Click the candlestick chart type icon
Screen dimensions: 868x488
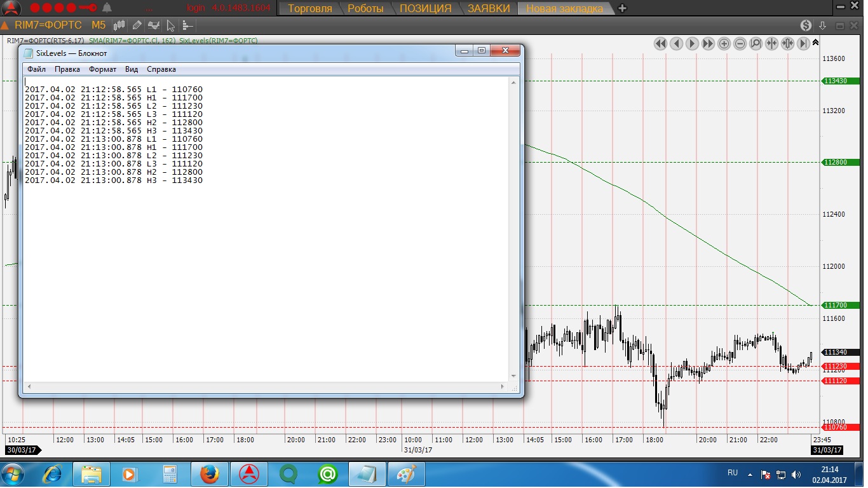pyautogui.click(x=119, y=25)
